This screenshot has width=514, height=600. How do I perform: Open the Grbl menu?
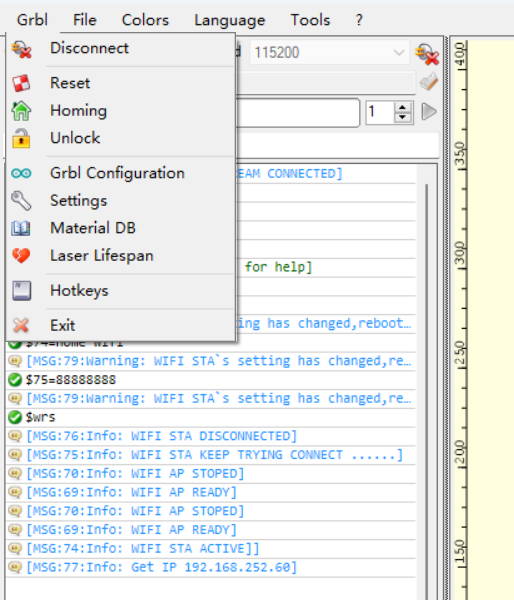[x=32, y=20]
